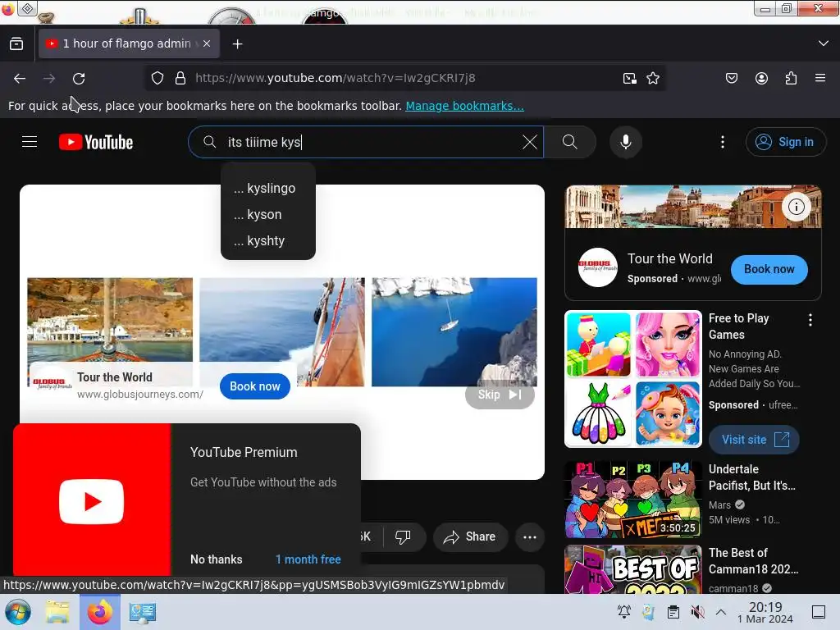The height and width of the screenshot is (630, 840).
Task: Submit search with magnifier button
Action: click(570, 142)
